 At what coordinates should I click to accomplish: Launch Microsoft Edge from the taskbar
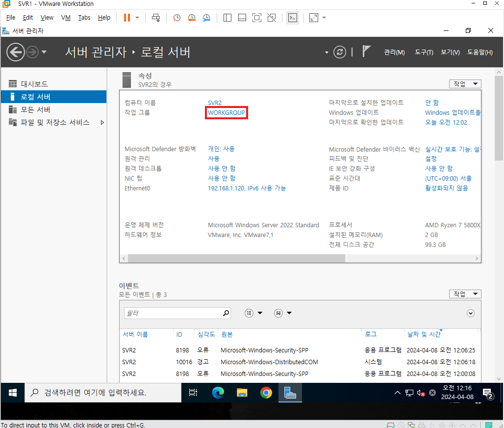click(218, 393)
